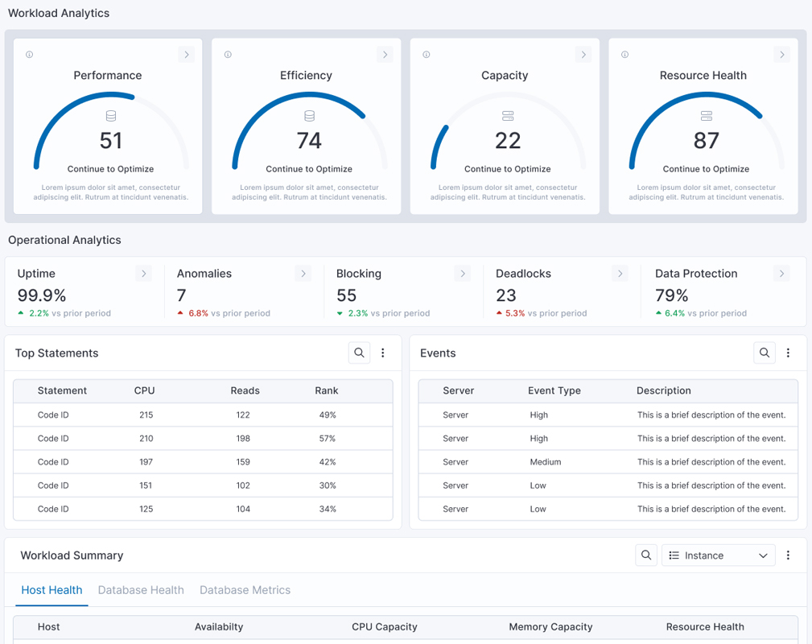Switch to the Database Health tab
The image size is (812, 644).
(x=141, y=590)
